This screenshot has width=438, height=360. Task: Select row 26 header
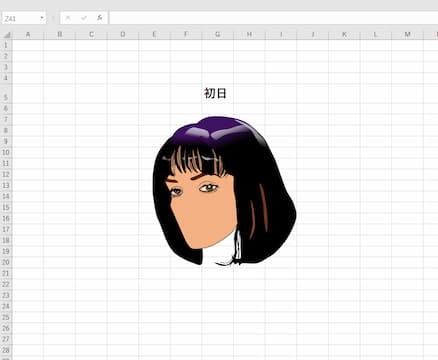pos(6,328)
